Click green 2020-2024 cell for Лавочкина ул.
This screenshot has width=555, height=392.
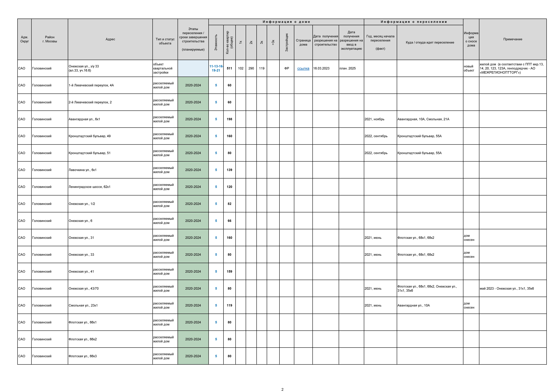193,170
